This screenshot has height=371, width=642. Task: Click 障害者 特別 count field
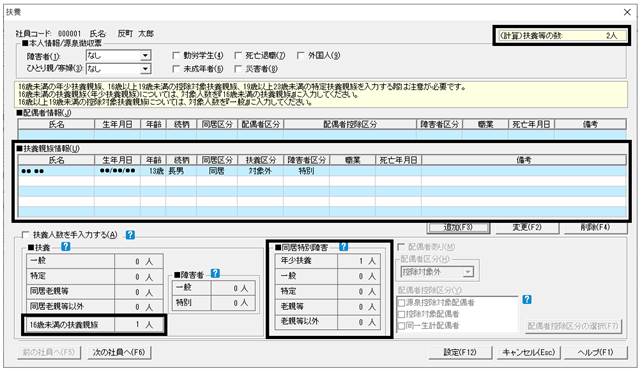[233, 303]
